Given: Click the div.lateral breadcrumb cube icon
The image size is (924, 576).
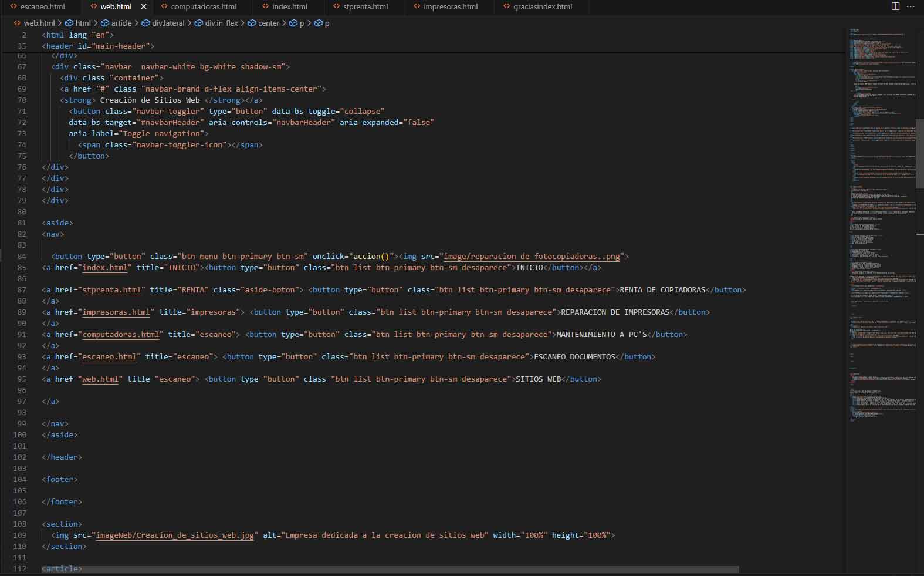Looking at the screenshot, I should pyautogui.click(x=145, y=23).
